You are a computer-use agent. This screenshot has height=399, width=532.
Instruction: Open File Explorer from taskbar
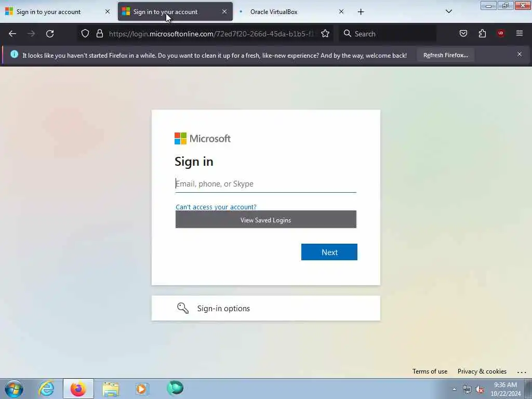pos(111,389)
